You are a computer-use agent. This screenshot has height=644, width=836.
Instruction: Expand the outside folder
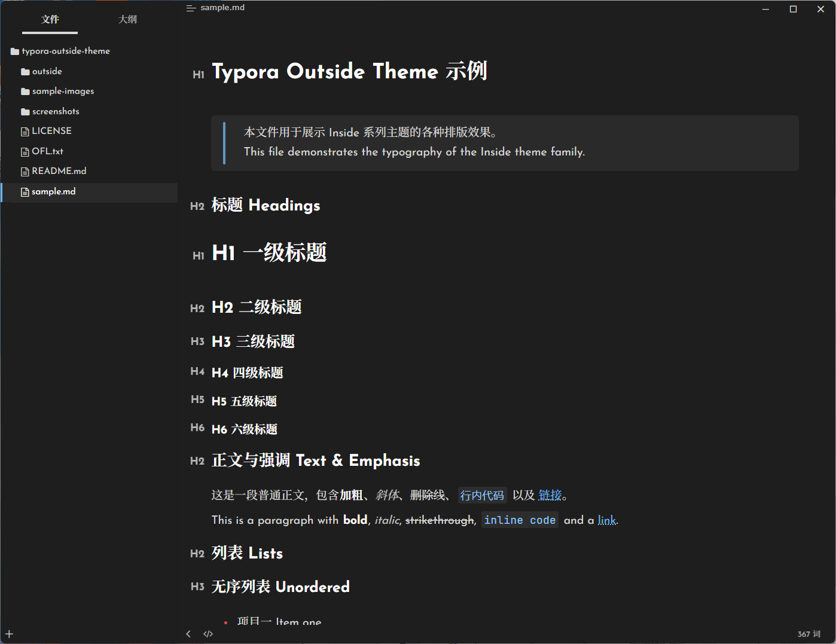click(41, 72)
